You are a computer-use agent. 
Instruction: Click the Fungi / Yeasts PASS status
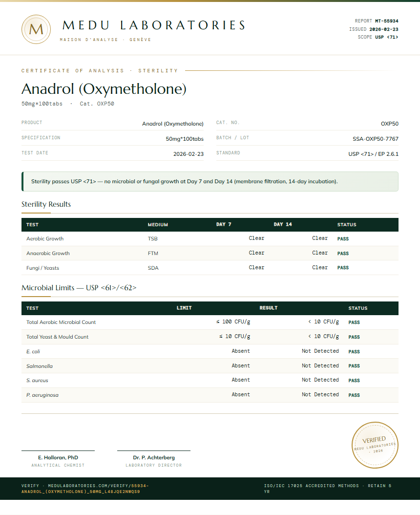[343, 268]
